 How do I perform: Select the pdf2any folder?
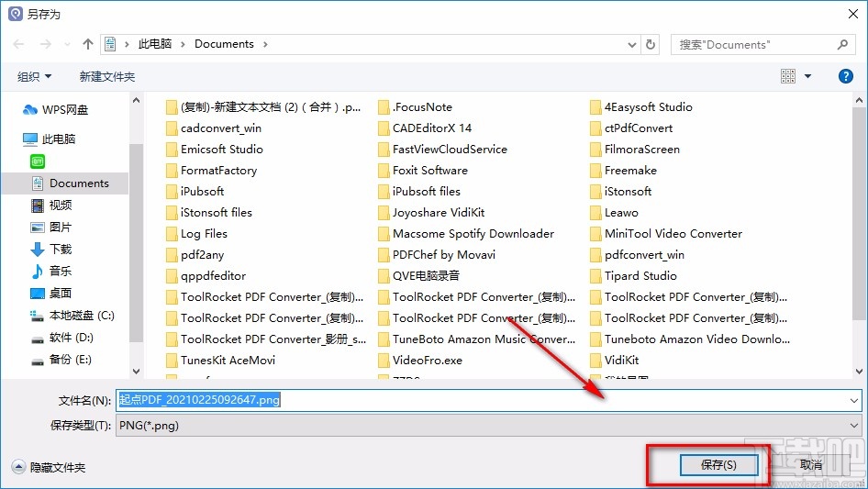point(195,255)
